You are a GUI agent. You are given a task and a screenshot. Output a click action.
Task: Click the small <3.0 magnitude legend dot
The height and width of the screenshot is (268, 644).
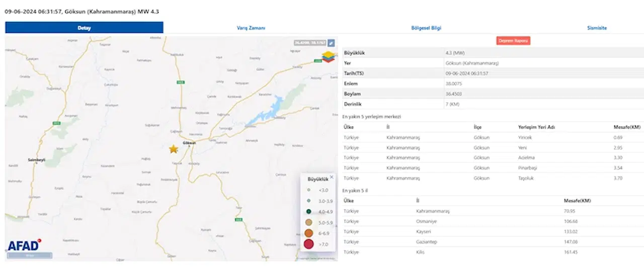click(308, 190)
